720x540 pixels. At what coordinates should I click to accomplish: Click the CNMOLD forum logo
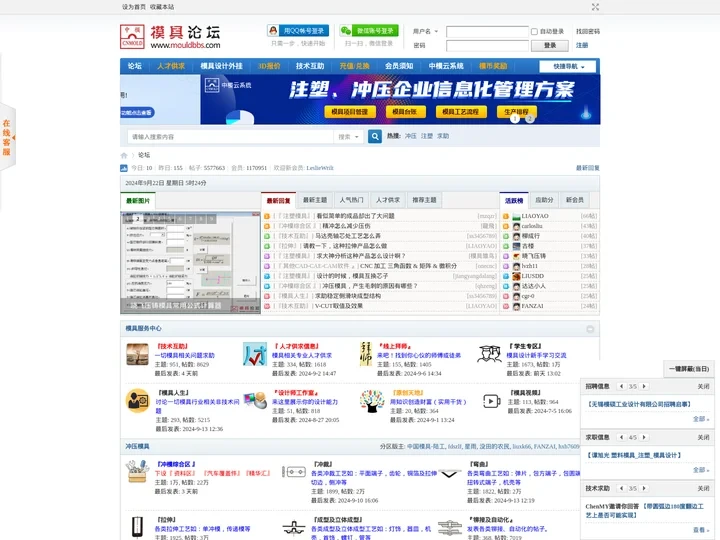click(170, 37)
